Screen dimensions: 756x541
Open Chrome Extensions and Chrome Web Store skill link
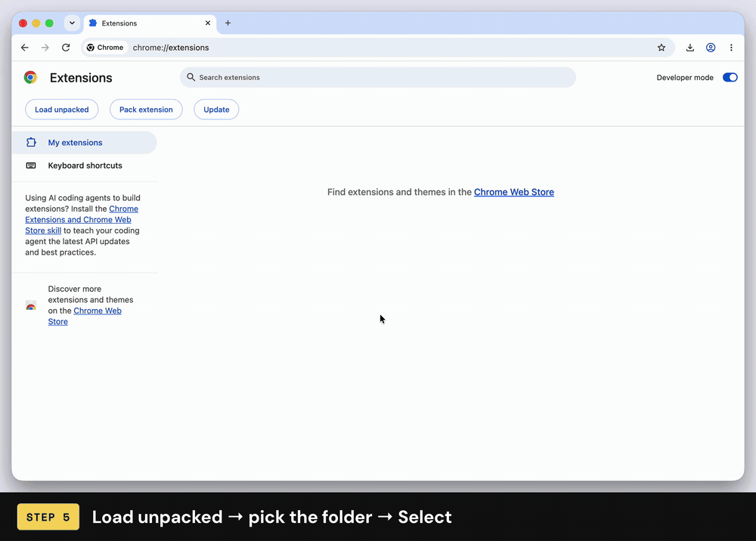(x=82, y=220)
